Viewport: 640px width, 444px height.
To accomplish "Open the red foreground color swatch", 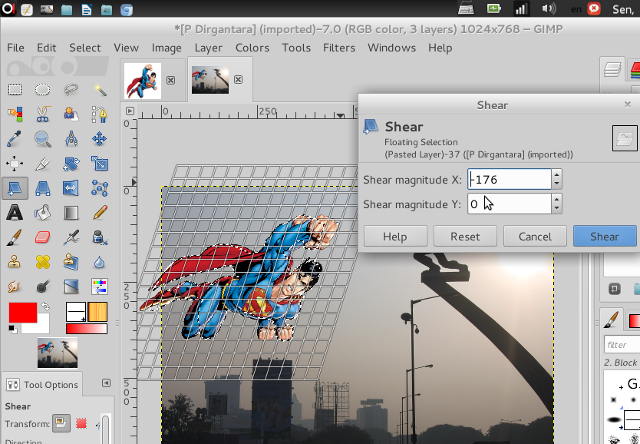I will click(x=23, y=313).
